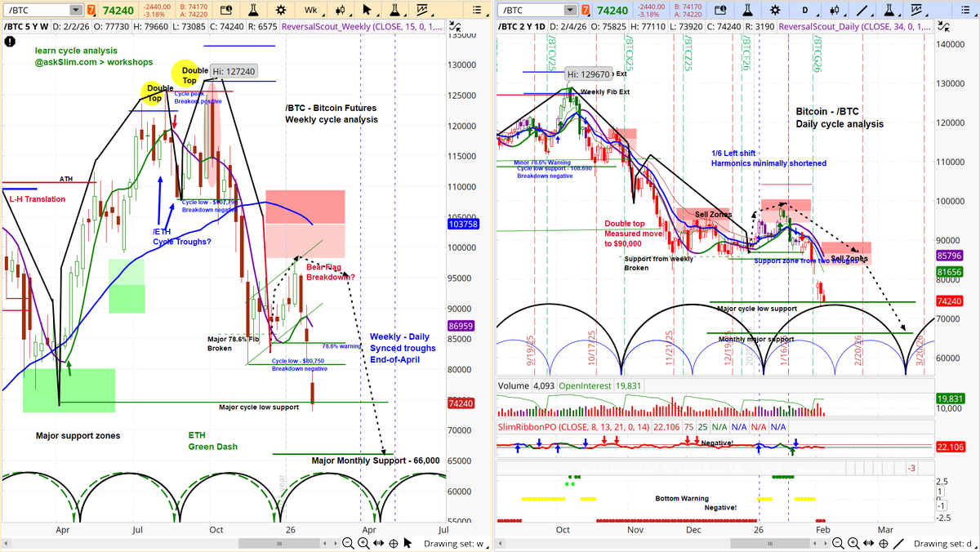Viewport: 980px width, 552px height.
Task: Click the 'Bear Flag Breakdown?' annotation
Action: [330, 272]
